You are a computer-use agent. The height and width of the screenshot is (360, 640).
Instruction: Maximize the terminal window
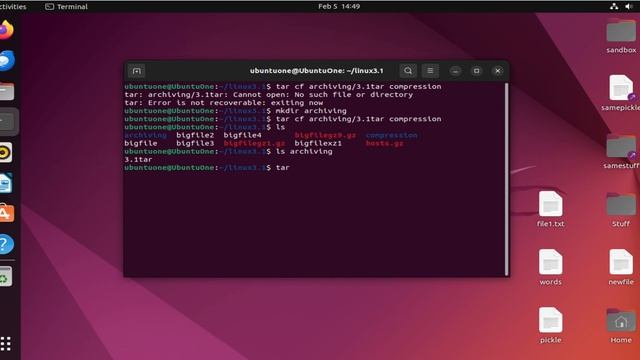pyautogui.click(x=476, y=71)
